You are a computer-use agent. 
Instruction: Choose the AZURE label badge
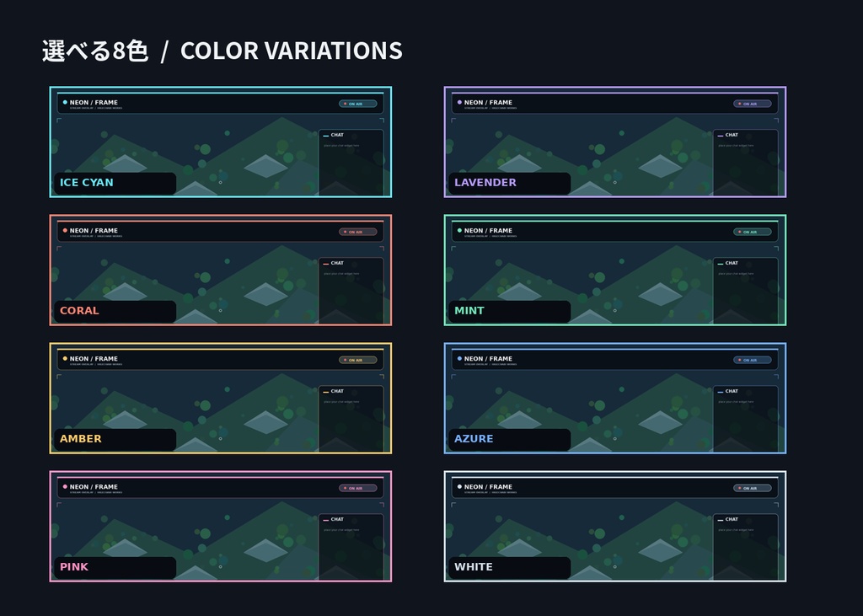tap(510, 439)
